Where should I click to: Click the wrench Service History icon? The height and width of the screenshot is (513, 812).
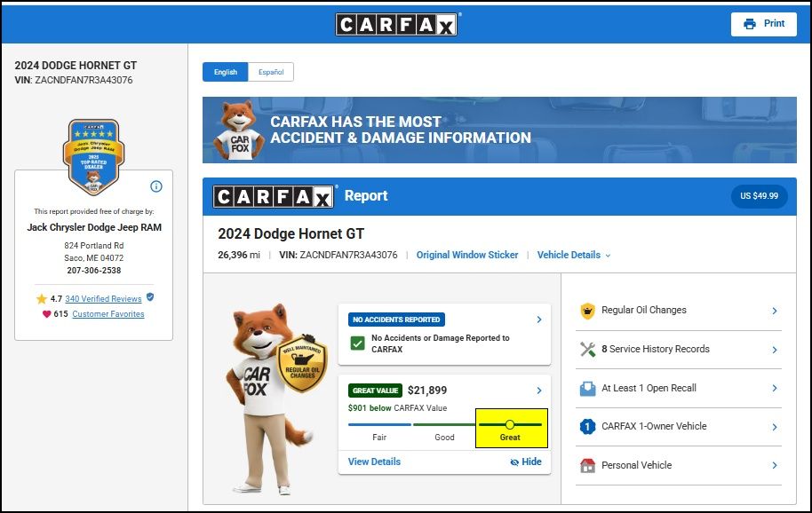[587, 350]
